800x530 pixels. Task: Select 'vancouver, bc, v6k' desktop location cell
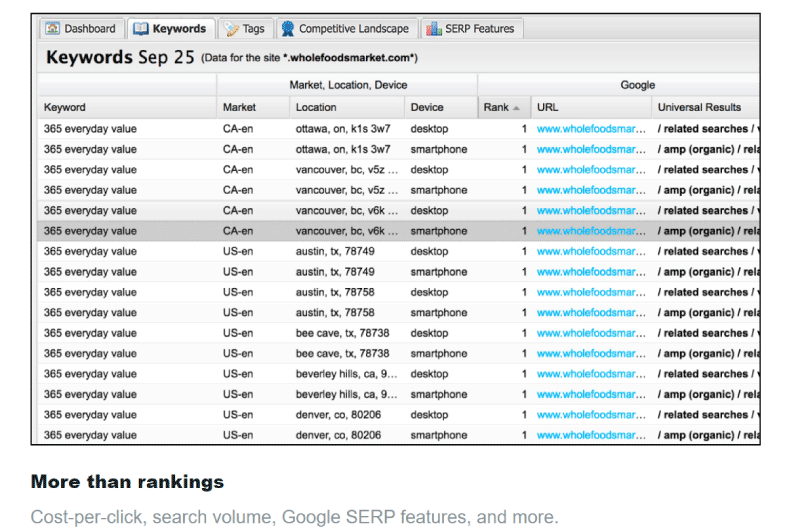346,211
